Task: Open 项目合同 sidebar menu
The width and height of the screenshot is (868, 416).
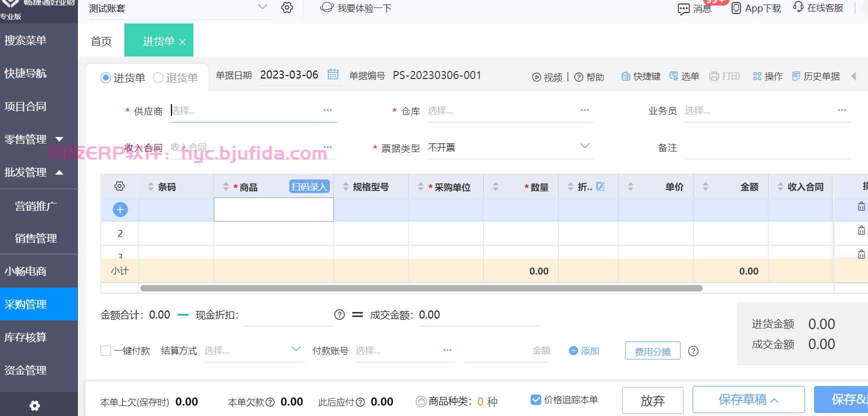Action: point(25,106)
